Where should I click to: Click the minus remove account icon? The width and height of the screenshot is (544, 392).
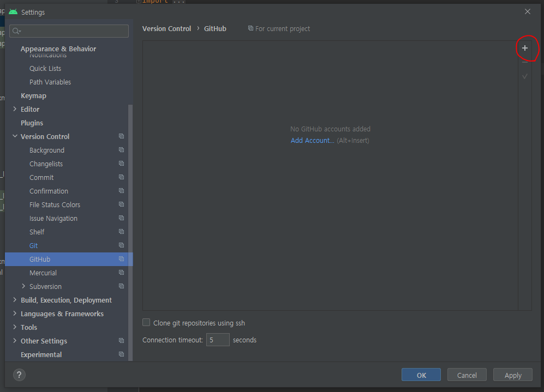[x=524, y=62]
